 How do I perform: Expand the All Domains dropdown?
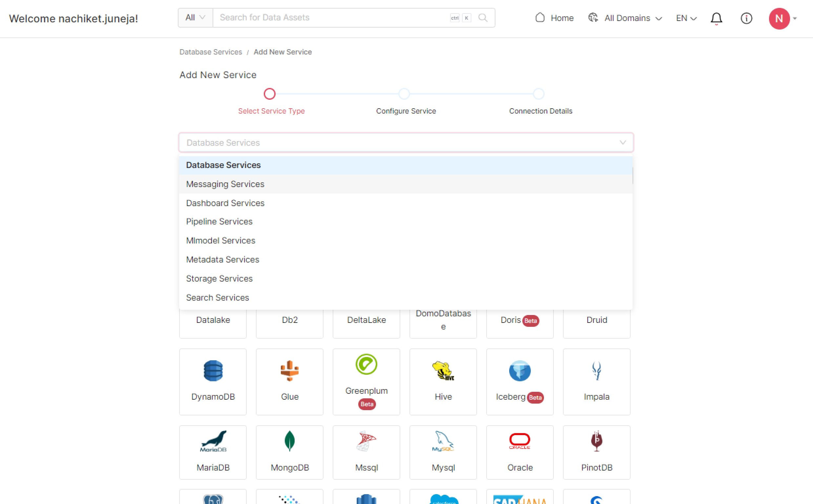tap(659, 18)
